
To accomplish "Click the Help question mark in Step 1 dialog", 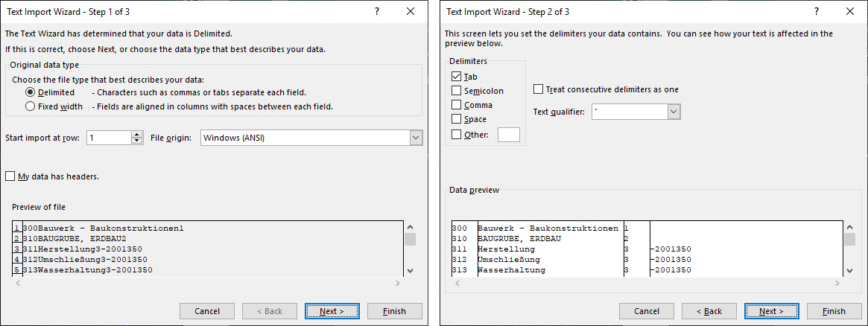I will 377,12.
